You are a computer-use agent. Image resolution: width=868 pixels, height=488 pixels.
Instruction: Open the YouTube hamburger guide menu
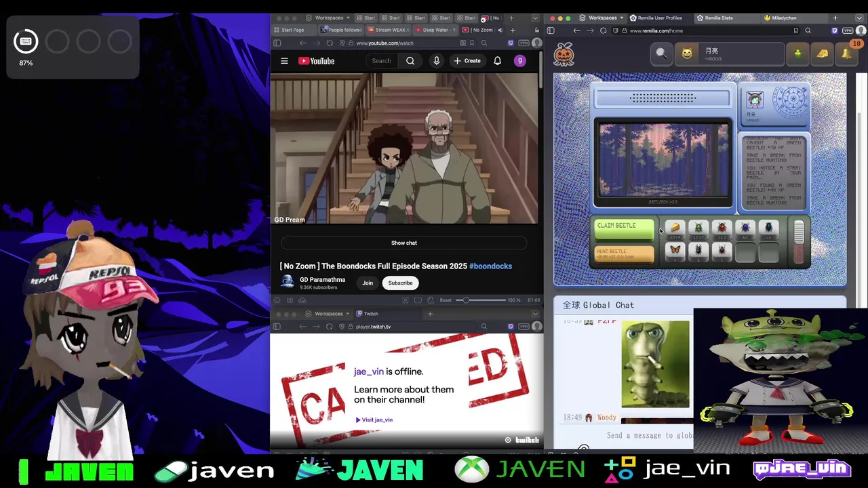point(284,61)
